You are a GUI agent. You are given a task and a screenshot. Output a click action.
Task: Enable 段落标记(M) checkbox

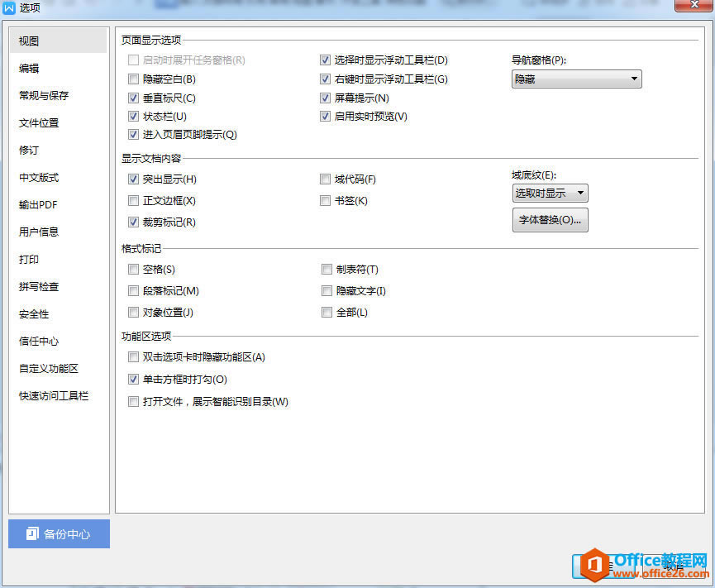(x=133, y=291)
